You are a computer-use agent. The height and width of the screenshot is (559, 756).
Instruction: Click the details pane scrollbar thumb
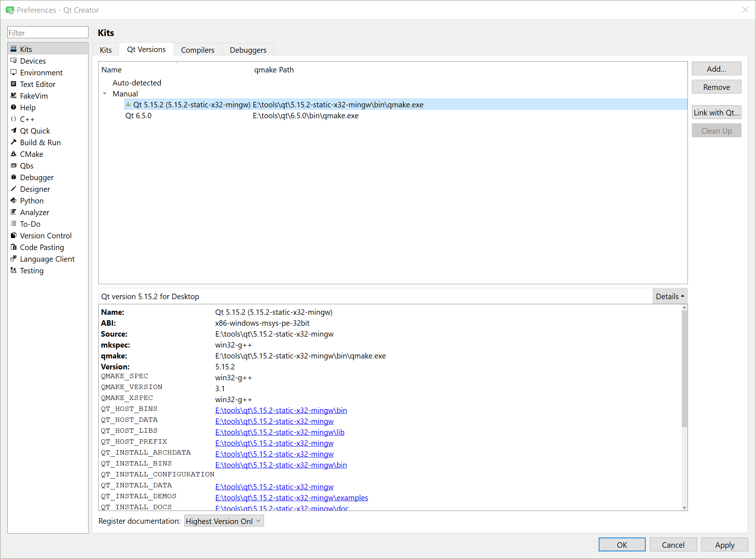click(684, 368)
